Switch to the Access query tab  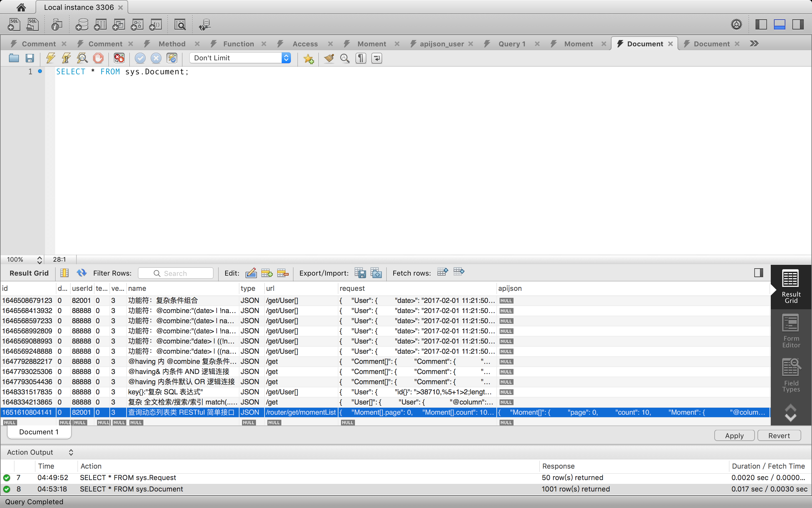pos(305,44)
